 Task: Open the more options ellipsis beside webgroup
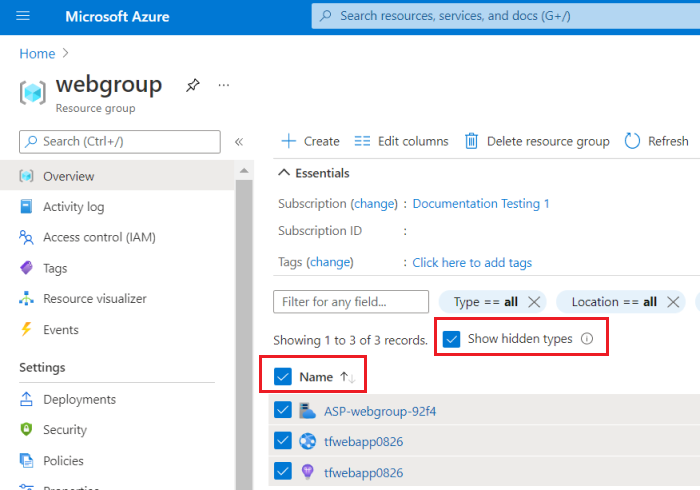coord(224,86)
